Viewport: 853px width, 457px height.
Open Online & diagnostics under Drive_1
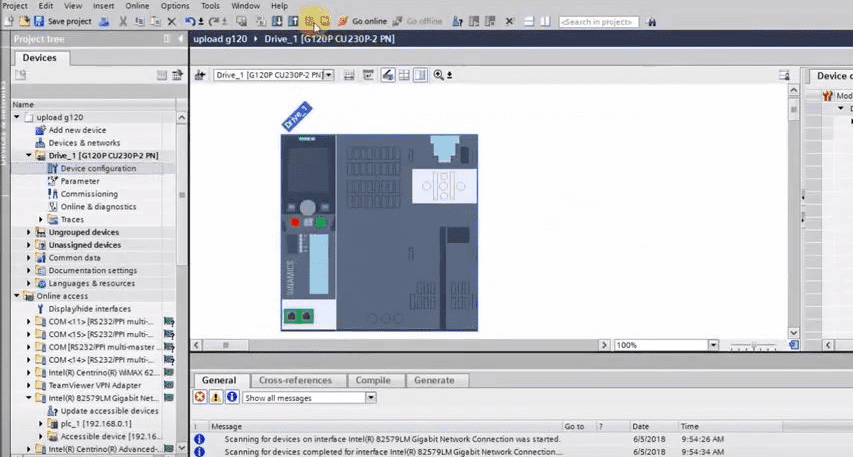click(98, 207)
